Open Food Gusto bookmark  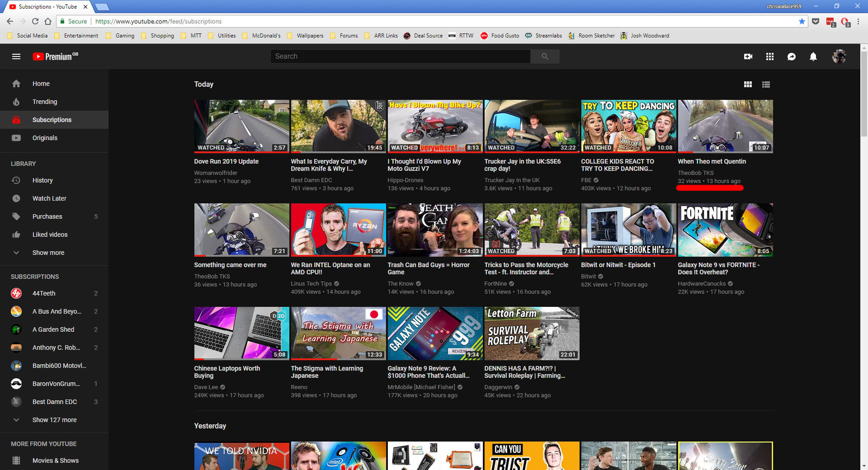click(x=500, y=36)
